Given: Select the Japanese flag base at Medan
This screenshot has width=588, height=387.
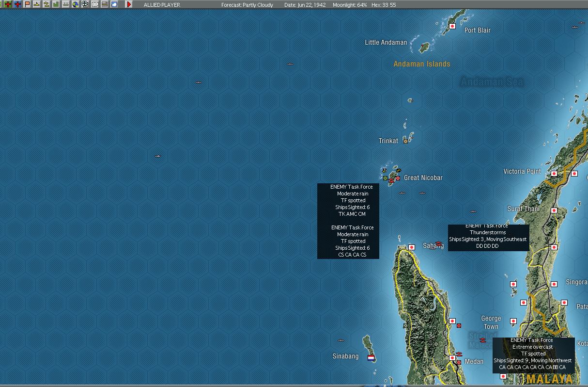Looking at the screenshot, I should [452, 358].
